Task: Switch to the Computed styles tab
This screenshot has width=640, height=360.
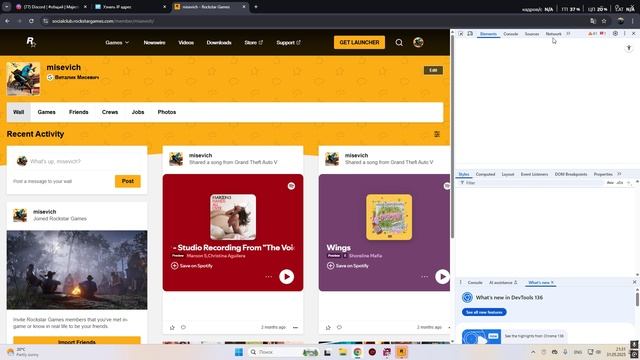Action: coord(485,174)
